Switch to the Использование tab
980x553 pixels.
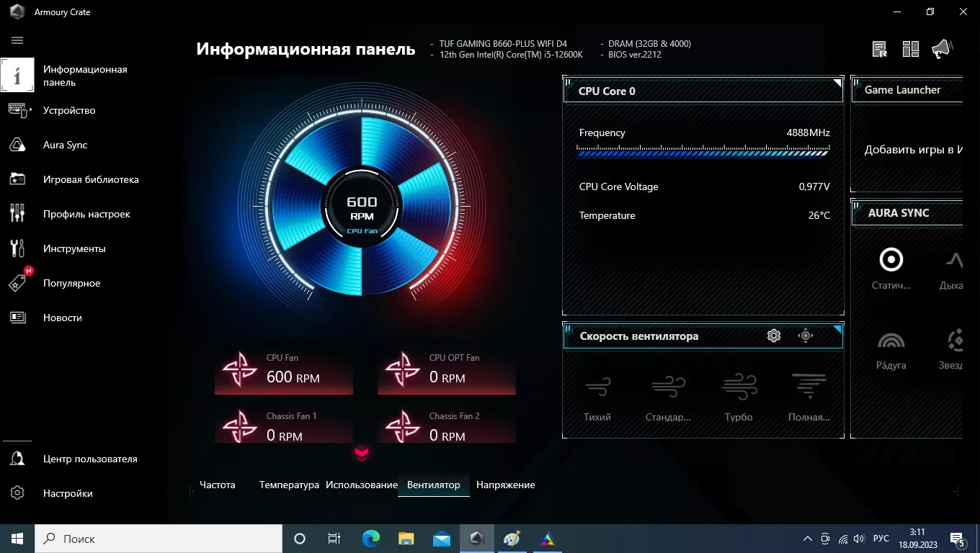tap(362, 485)
